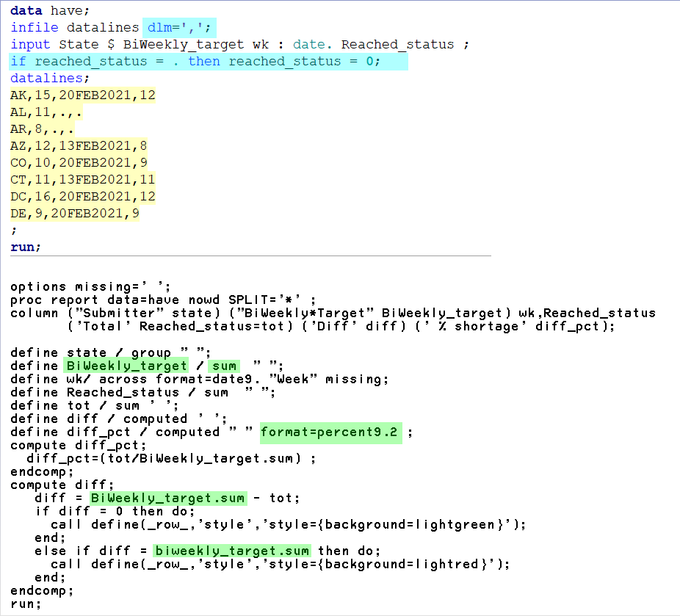This screenshot has width=680, height=616.
Task: Click the 'run;' statement below datalines
Action: click(x=21, y=247)
